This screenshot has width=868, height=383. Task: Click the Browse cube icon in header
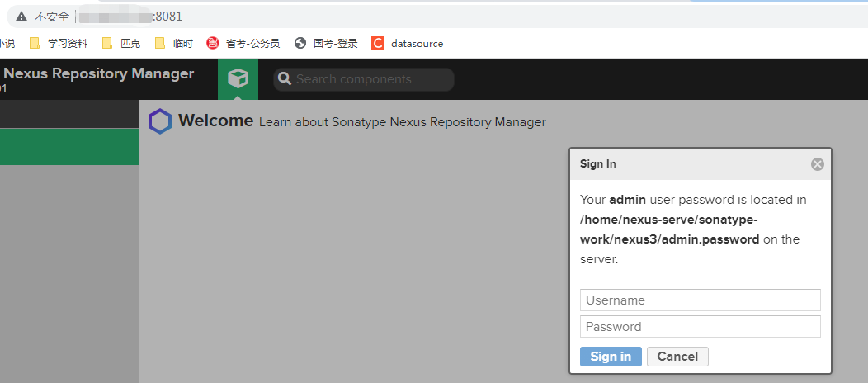238,78
